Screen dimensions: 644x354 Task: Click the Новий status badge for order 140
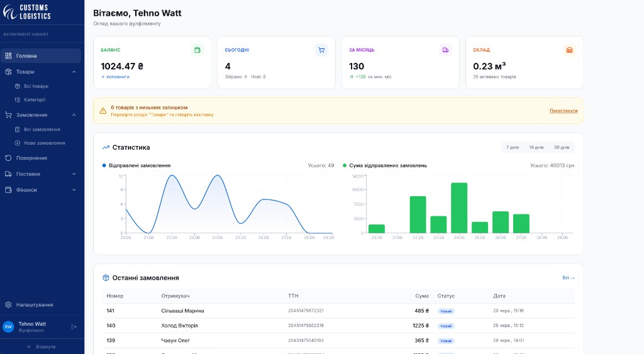pos(446,326)
